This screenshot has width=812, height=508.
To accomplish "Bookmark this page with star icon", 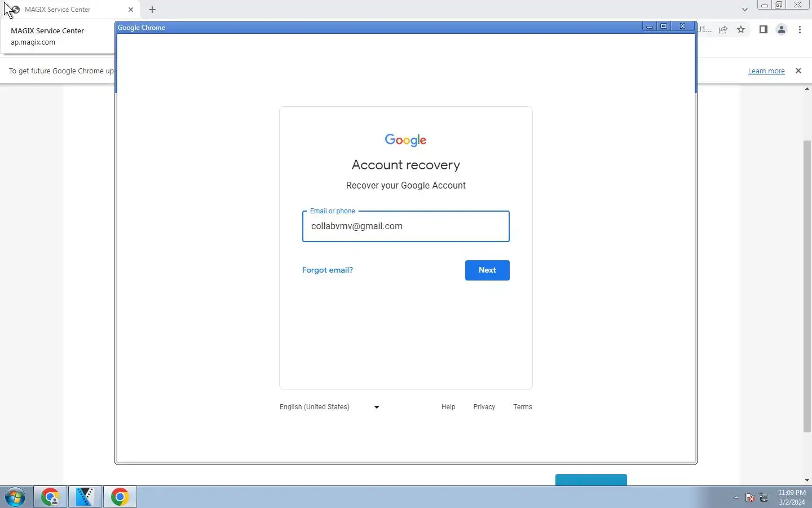I will [x=741, y=30].
